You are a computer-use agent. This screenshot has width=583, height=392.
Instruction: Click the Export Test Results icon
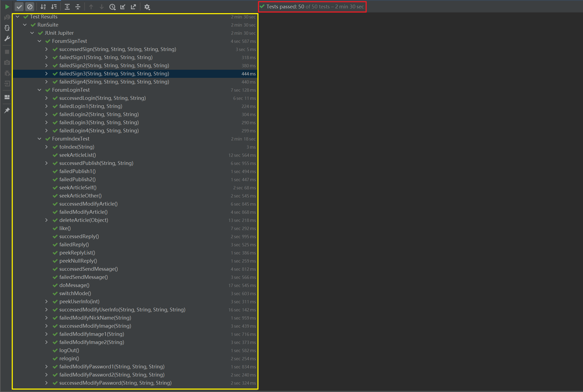point(133,7)
